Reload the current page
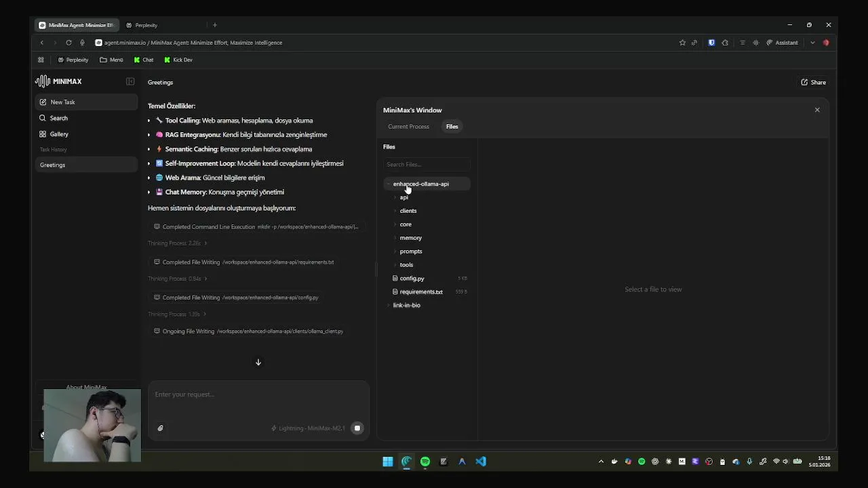Viewport: 868px width, 488px height. point(68,43)
